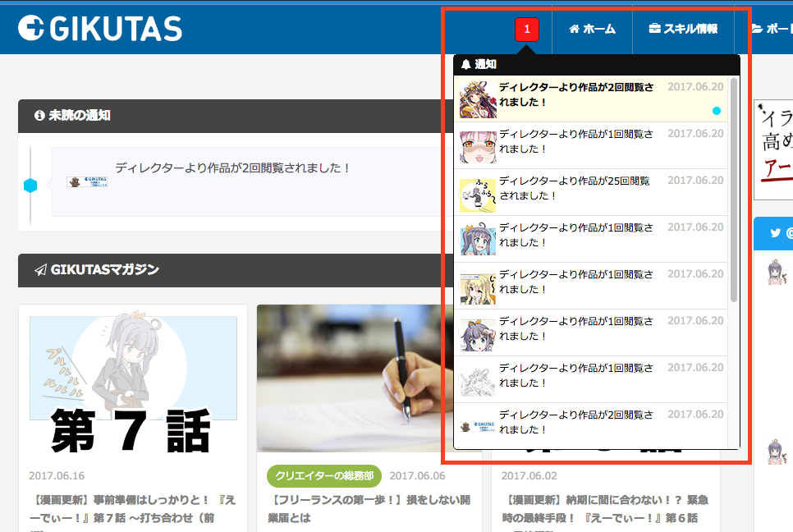
Task: Click the notification list scrollbar
Action: (733, 190)
